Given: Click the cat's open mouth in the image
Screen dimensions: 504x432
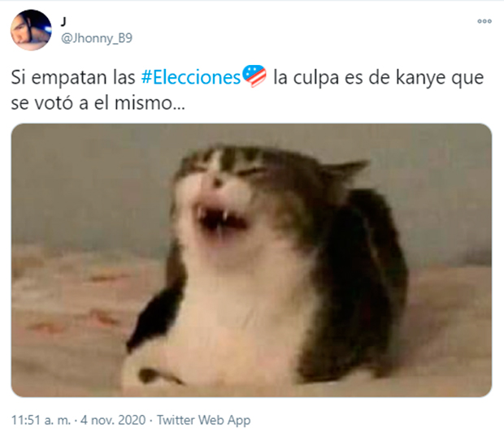Looking at the screenshot, I should tap(221, 220).
